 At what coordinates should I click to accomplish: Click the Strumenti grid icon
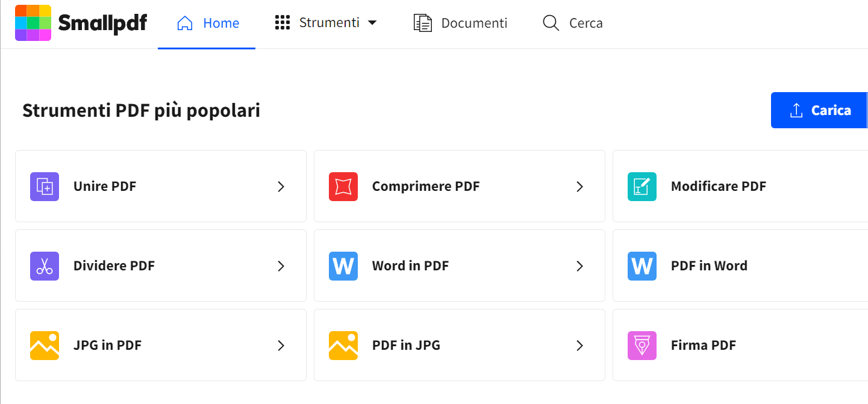(282, 23)
